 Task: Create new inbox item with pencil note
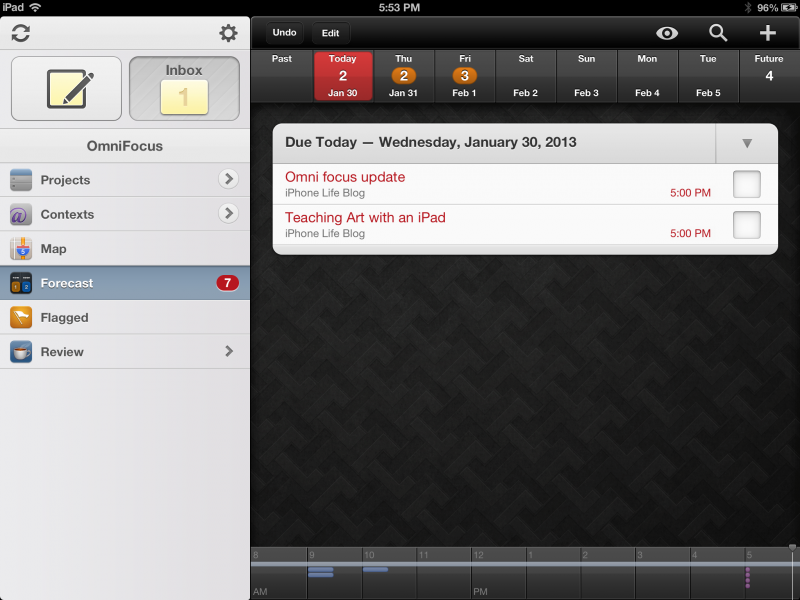pyautogui.click(x=66, y=88)
